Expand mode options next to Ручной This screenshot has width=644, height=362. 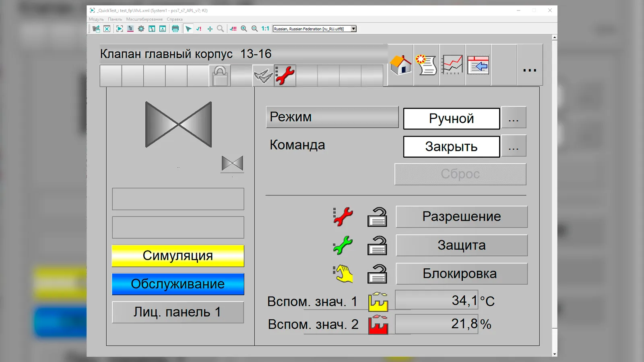coord(514,118)
